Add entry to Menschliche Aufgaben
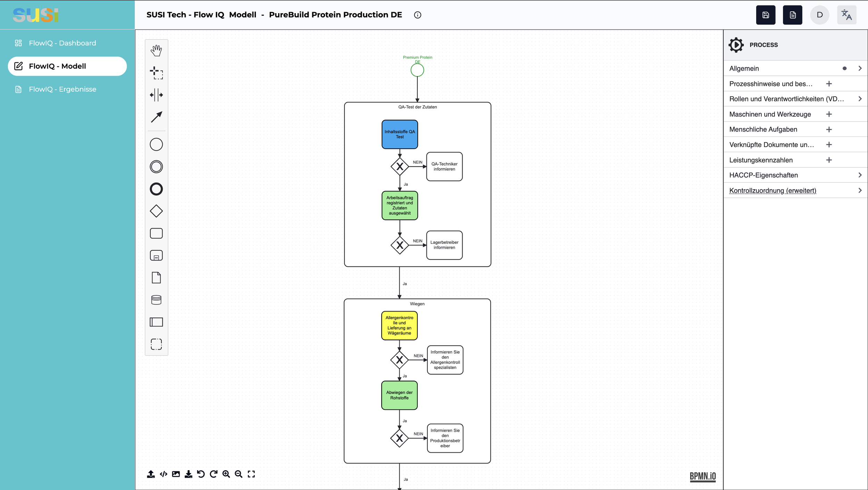This screenshot has width=868, height=490. [829, 130]
